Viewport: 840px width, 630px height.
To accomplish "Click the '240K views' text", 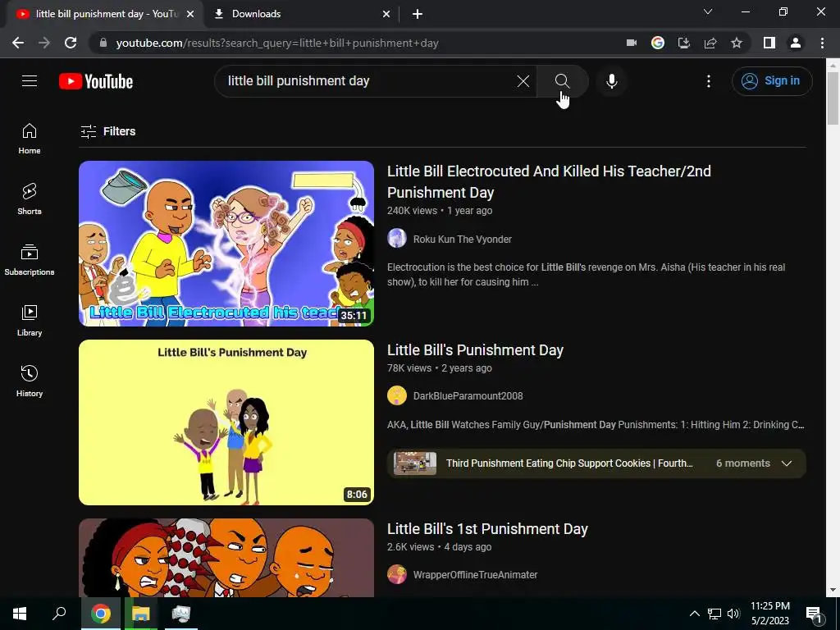I will point(412,211).
